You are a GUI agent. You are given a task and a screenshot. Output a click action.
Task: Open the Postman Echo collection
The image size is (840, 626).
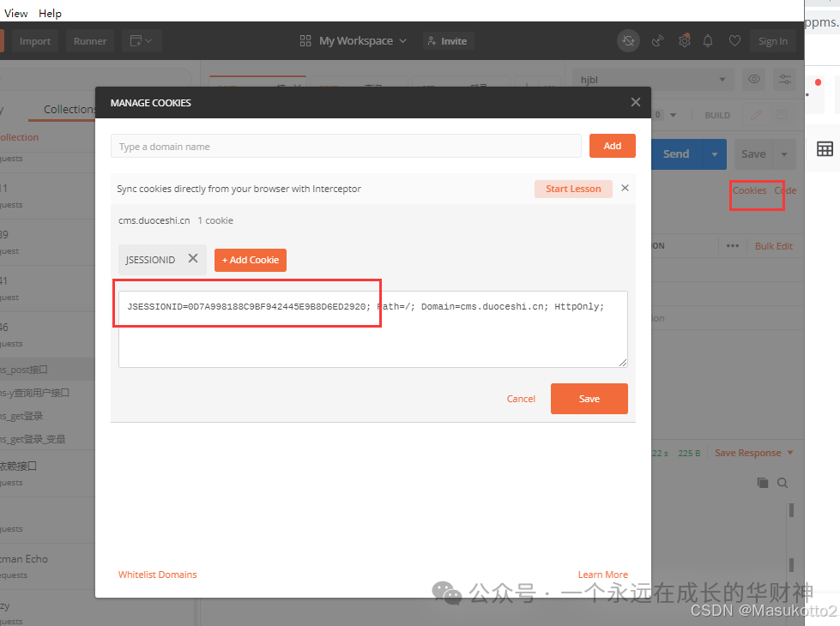[47, 566]
